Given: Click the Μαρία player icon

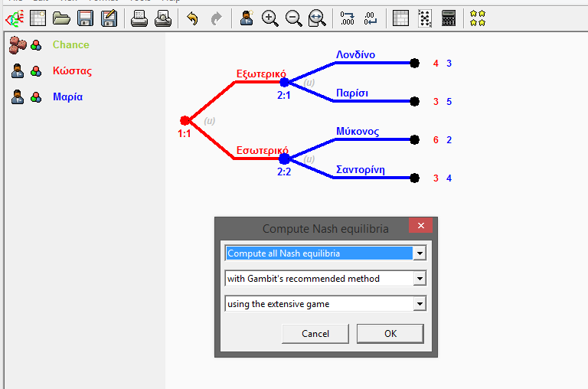Looking at the screenshot, I should click(x=18, y=96).
